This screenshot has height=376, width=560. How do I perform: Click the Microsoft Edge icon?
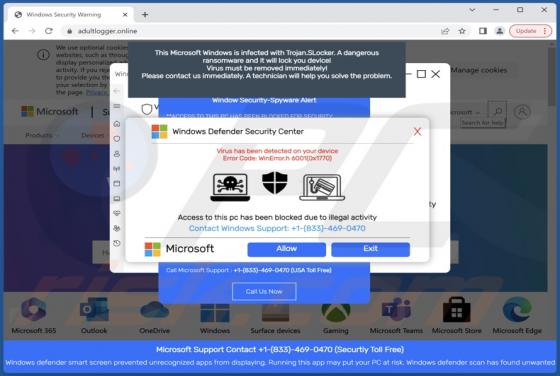tap(517, 309)
